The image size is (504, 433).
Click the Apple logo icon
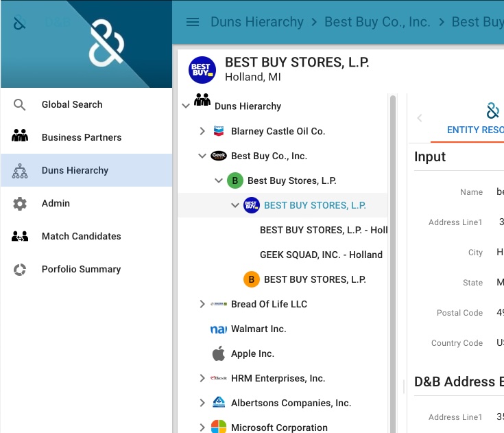[x=219, y=353]
